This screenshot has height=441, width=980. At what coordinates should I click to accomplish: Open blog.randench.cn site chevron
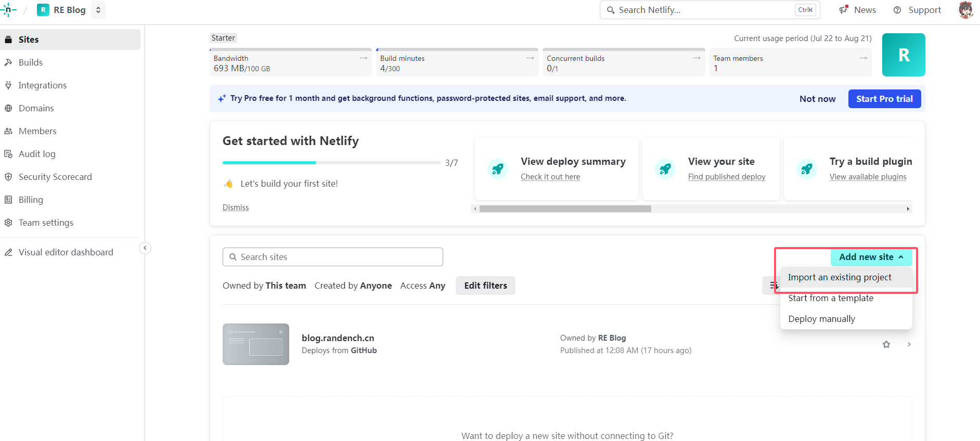909,344
